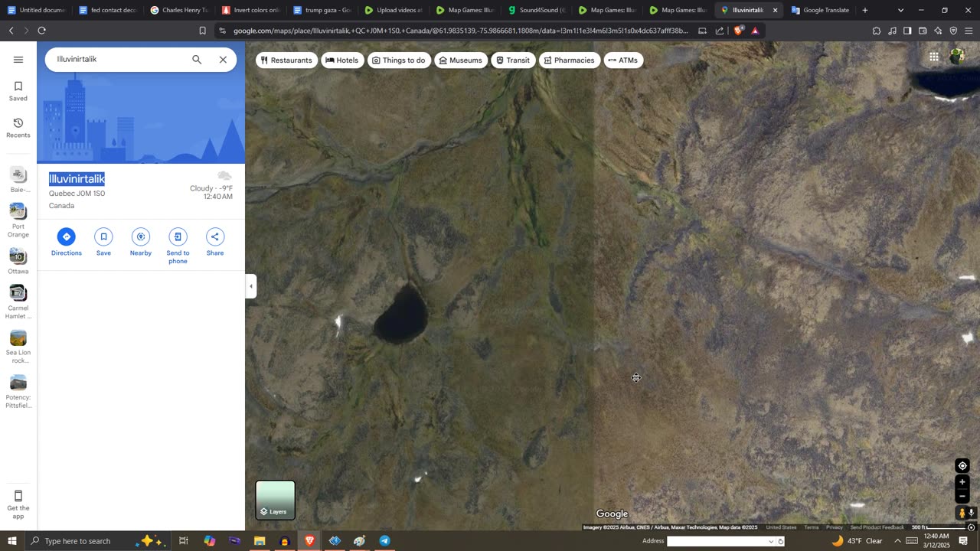Clear the Illuvinirtalik search with X

[223, 60]
